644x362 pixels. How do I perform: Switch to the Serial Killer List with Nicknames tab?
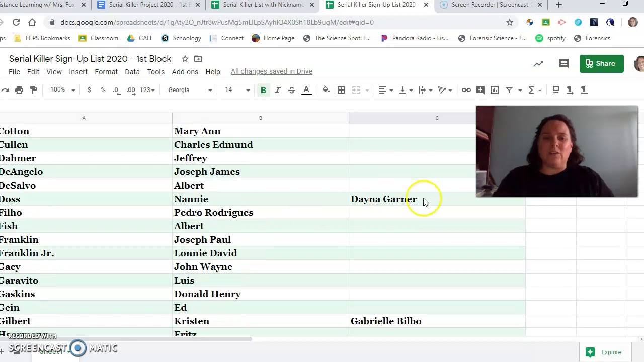click(263, 5)
